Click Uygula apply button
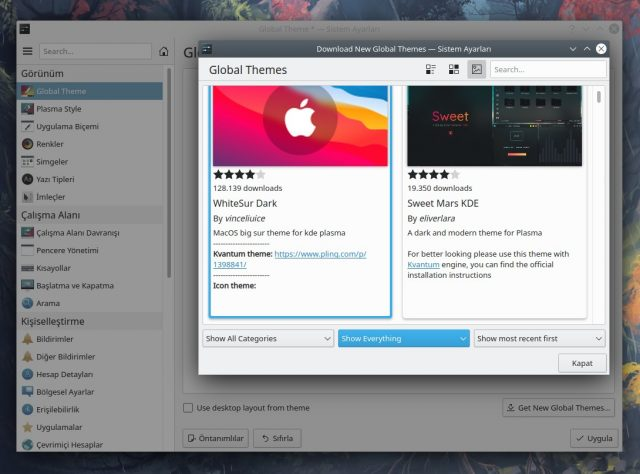 (x=594, y=438)
